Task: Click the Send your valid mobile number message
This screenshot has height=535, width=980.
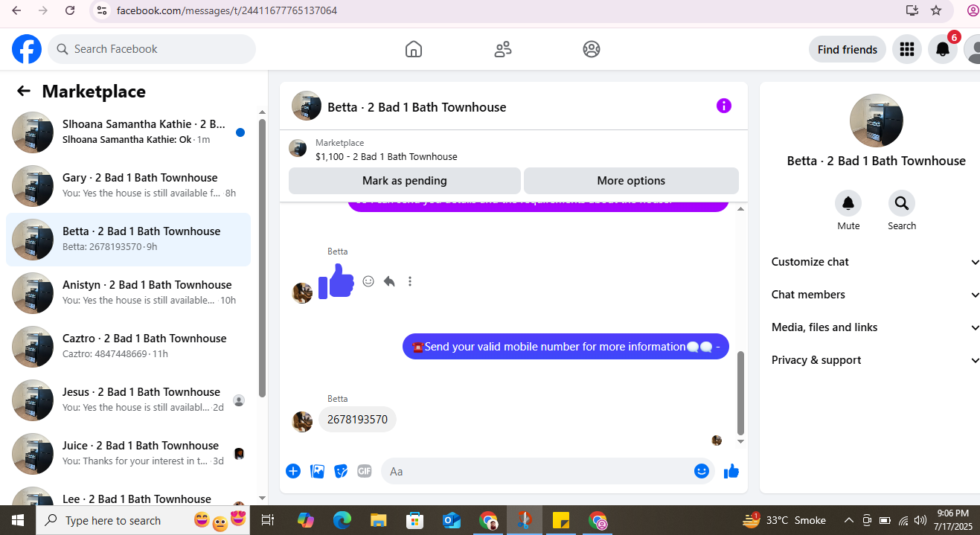Action: [x=566, y=346]
